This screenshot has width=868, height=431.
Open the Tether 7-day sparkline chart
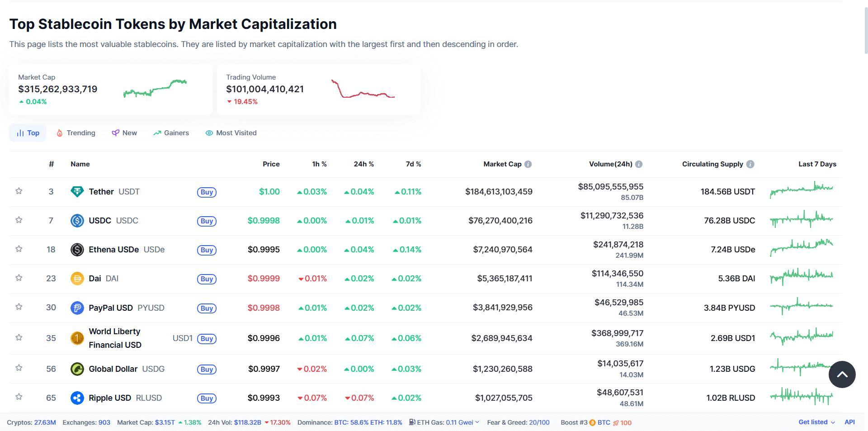click(802, 190)
